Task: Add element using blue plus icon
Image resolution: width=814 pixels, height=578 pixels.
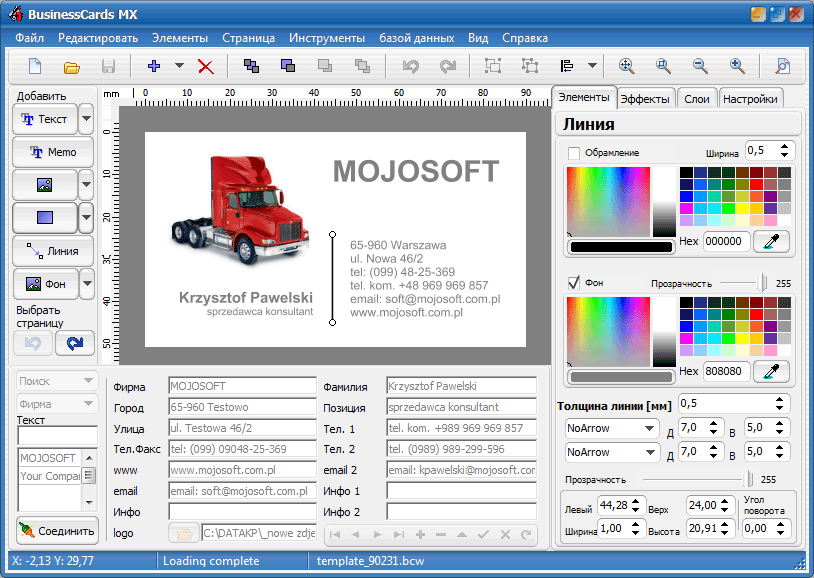Action: coord(154,66)
